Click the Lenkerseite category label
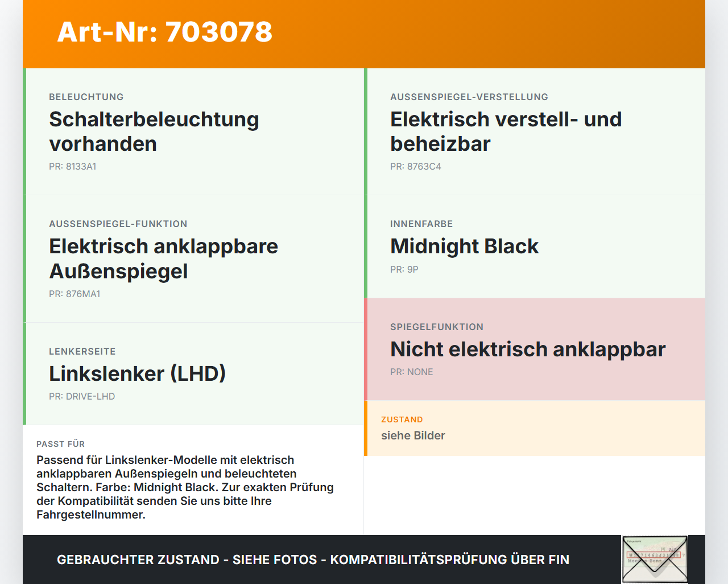The image size is (728, 584). 82,351
